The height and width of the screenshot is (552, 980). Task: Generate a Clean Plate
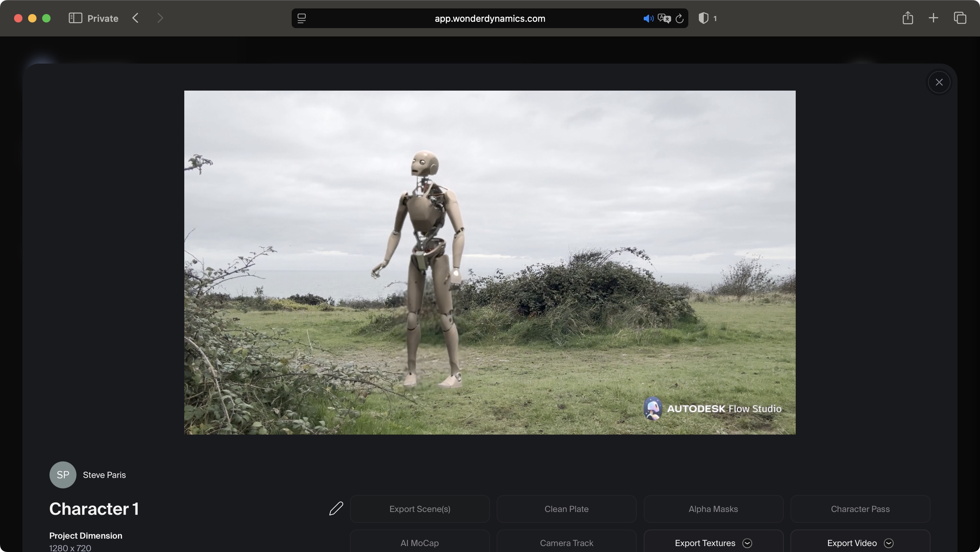click(566, 509)
